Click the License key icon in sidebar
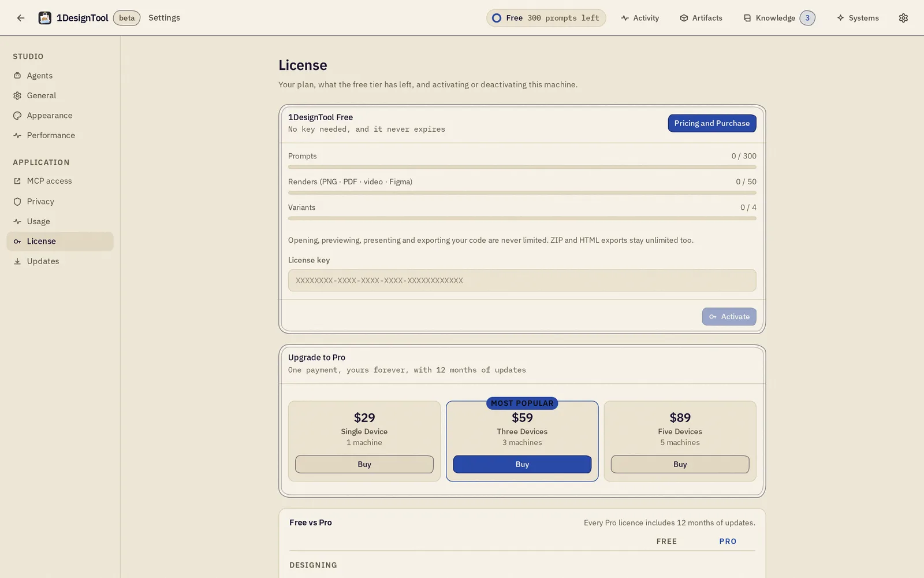This screenshot has width=924, height=578. point(17,242)
